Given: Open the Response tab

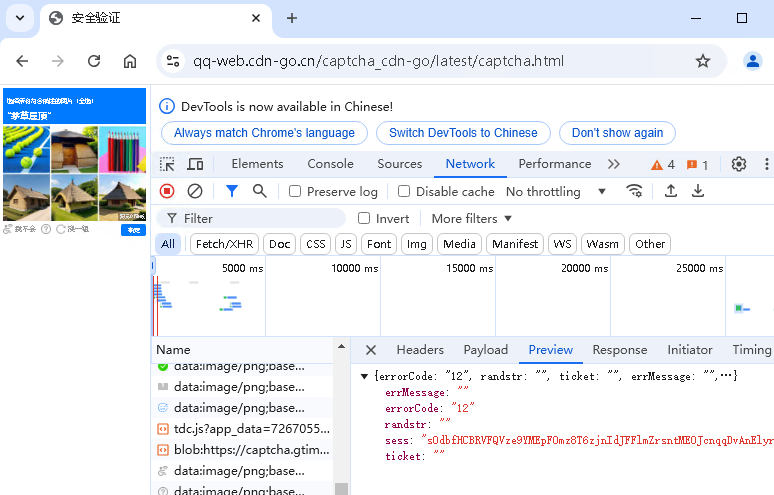Looking at the screenshot, I should click(x=619, y=350).
